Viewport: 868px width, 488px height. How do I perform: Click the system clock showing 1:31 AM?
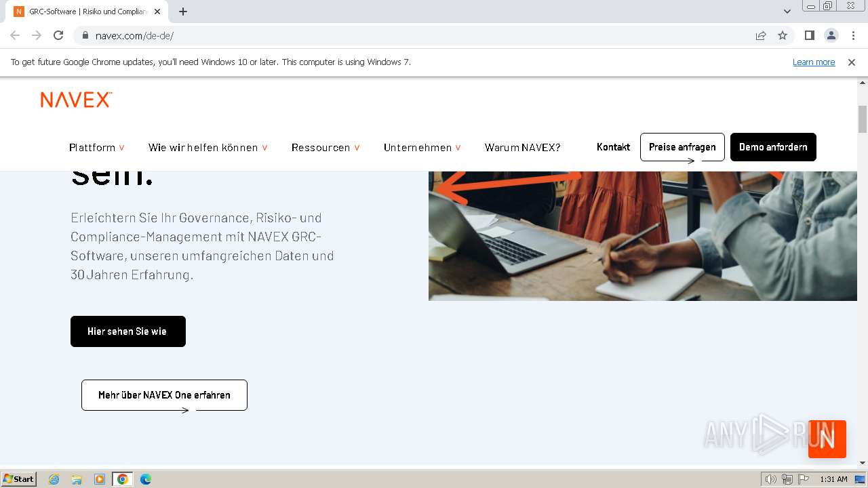point(833,479)
